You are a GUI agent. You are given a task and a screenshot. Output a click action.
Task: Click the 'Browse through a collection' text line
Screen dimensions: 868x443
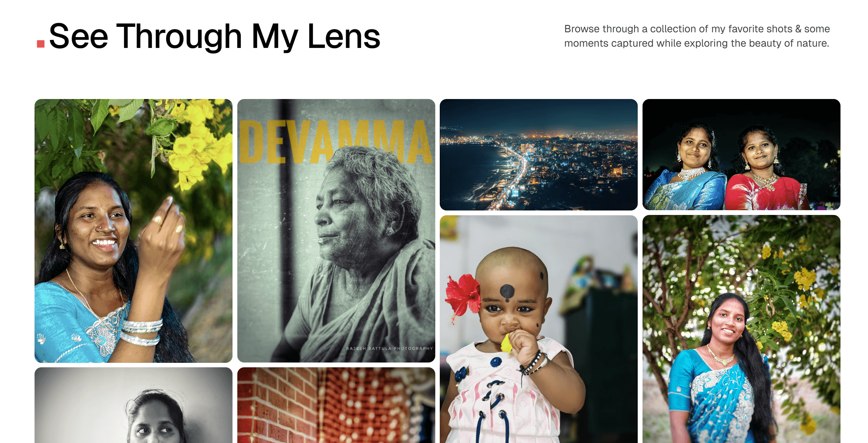(697, 29)
